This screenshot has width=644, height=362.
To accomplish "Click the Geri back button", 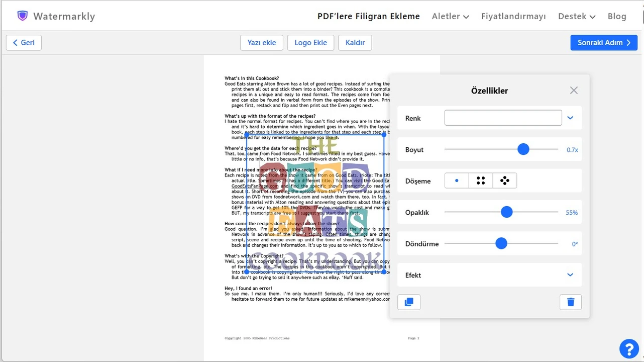I will coord(24,43).
